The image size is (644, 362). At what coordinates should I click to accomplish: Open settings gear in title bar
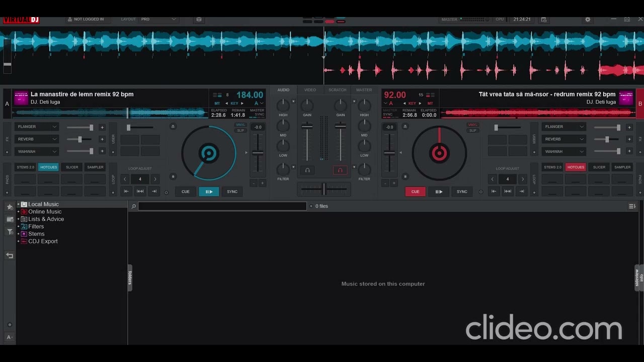(588, 20)
